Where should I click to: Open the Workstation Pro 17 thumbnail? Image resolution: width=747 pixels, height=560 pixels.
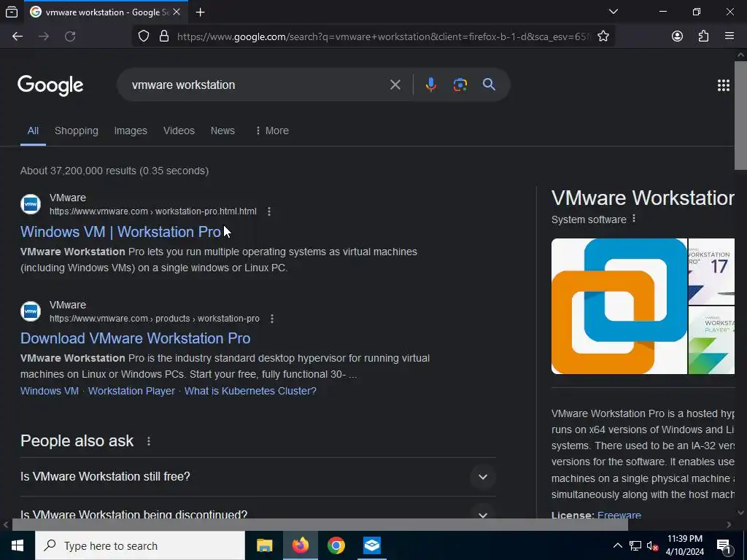click(711, 271)
